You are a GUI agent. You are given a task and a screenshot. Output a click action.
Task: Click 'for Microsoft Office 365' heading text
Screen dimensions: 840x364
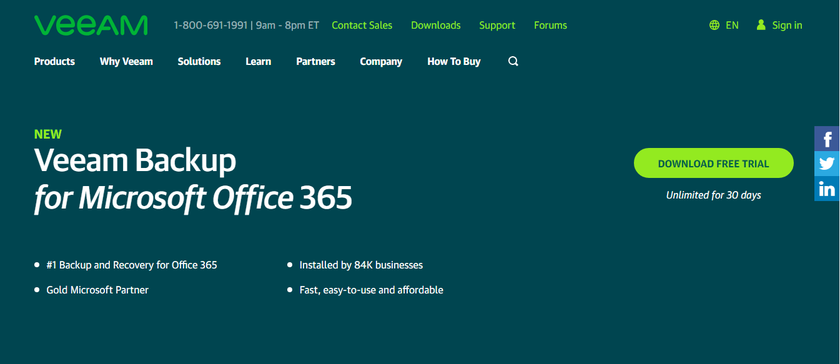(x=193, y=198)
